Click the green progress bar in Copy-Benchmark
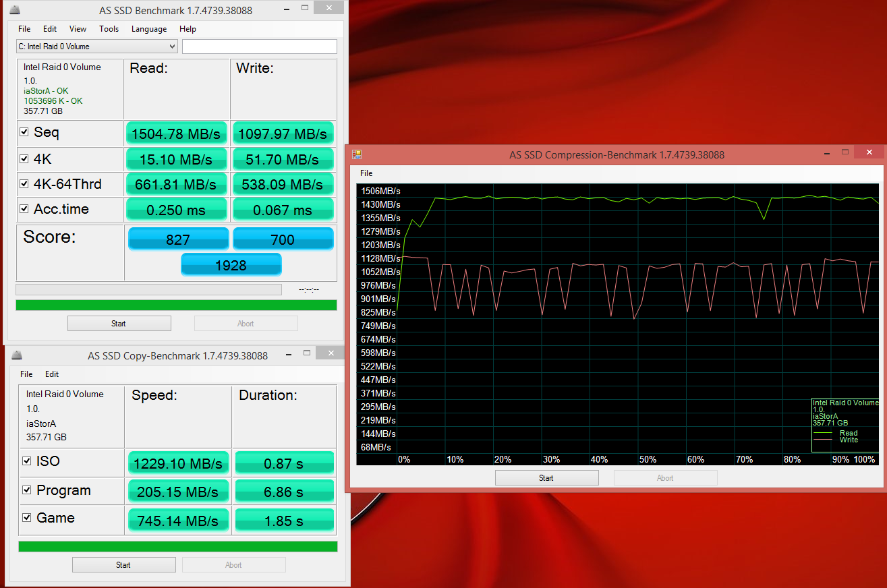 177,546
